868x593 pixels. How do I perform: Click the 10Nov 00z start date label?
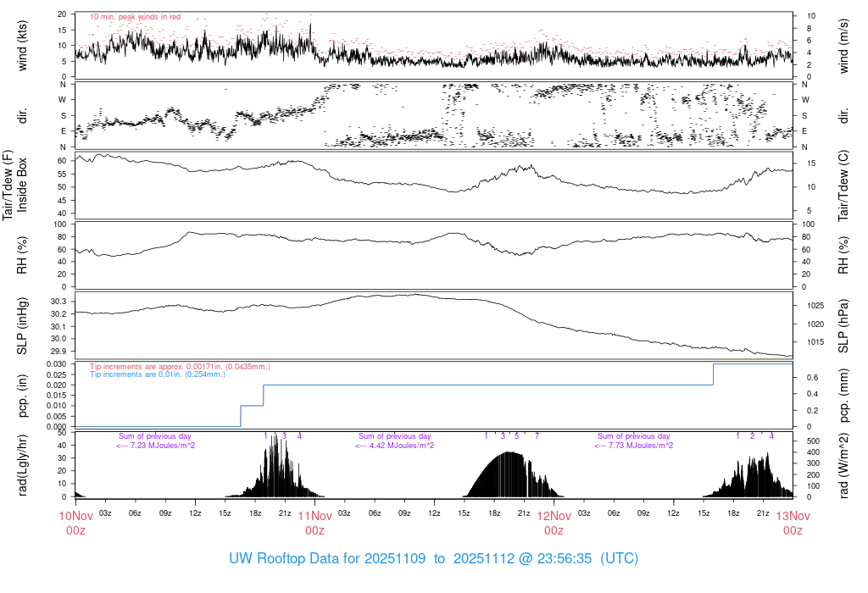pos(75,522)
